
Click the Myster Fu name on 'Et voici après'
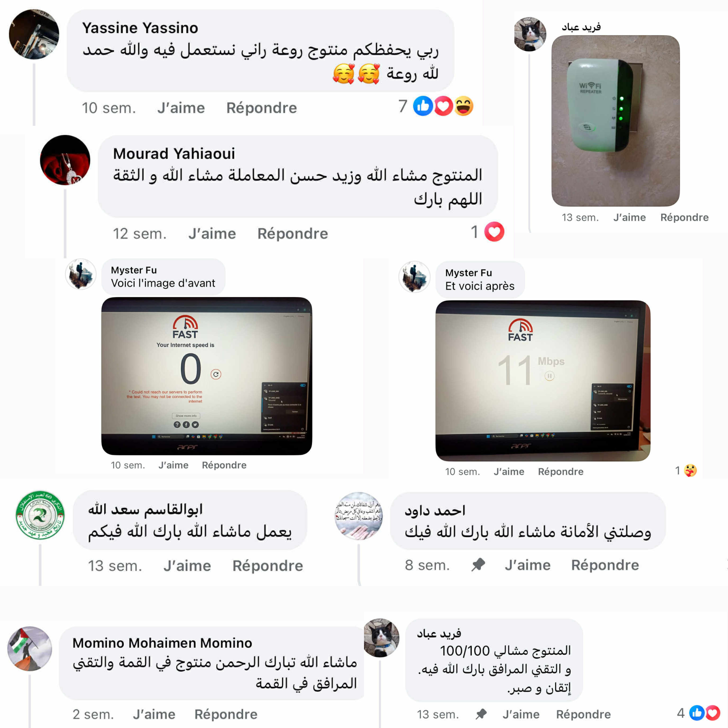469,273
